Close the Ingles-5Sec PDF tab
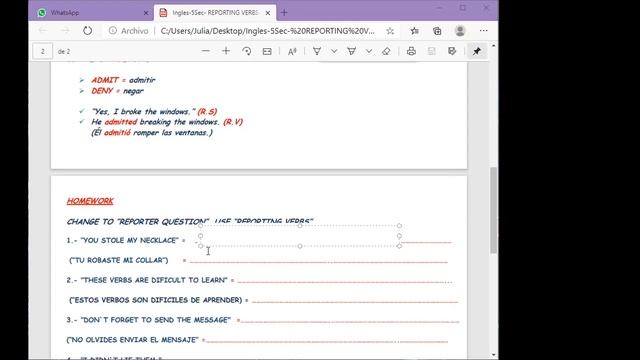640x360 pixels. 268,13
